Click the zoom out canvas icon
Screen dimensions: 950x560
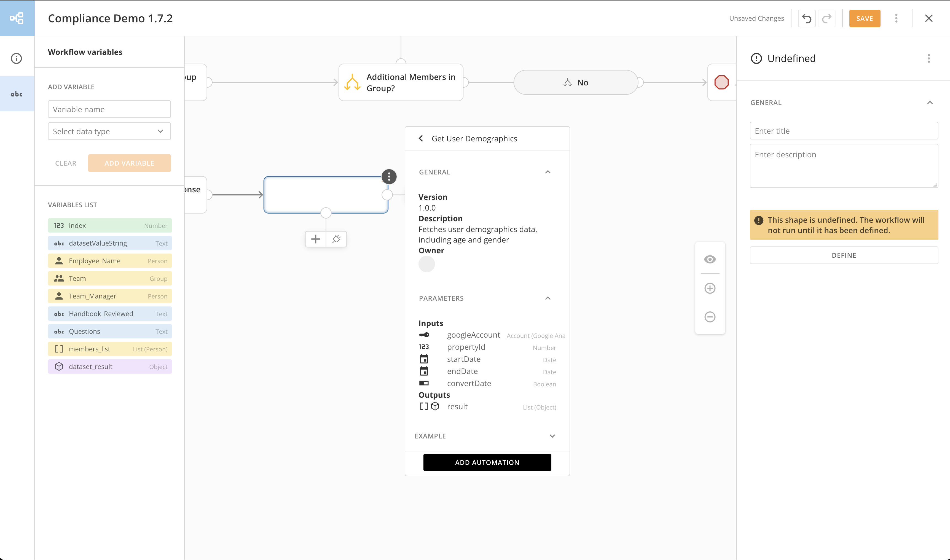[x=710, y=317]
